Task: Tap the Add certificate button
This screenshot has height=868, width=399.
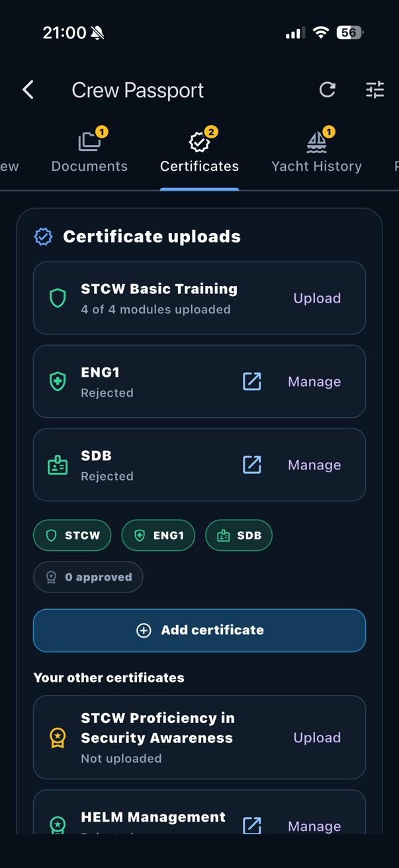Action: (199, 630)
